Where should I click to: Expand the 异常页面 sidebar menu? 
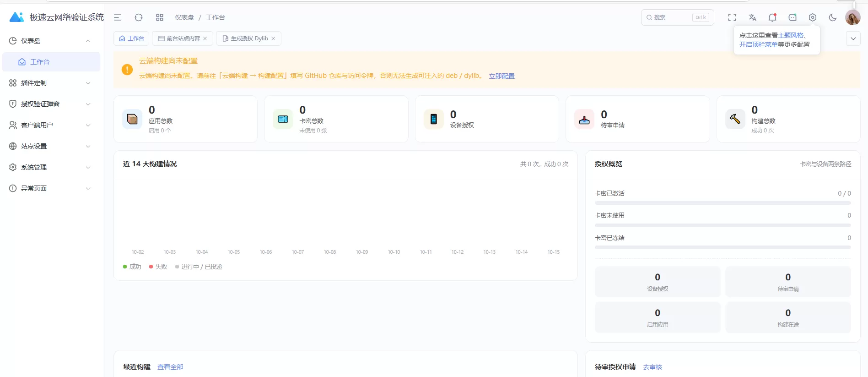[50, 188]
